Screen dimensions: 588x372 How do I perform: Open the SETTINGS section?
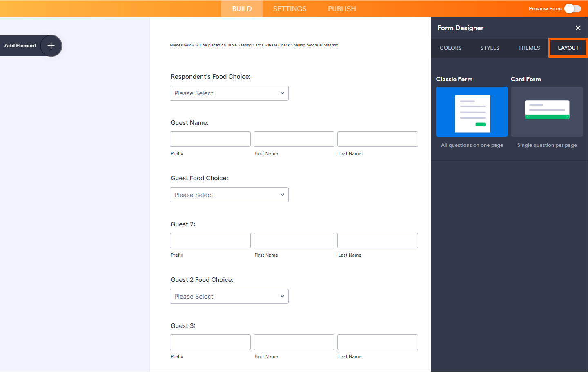[290, 9]
